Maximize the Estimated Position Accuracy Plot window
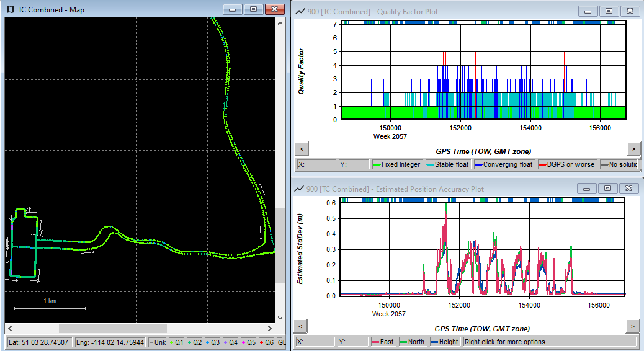Viewport: 644px width, 351px height. (x=607, y=189)
